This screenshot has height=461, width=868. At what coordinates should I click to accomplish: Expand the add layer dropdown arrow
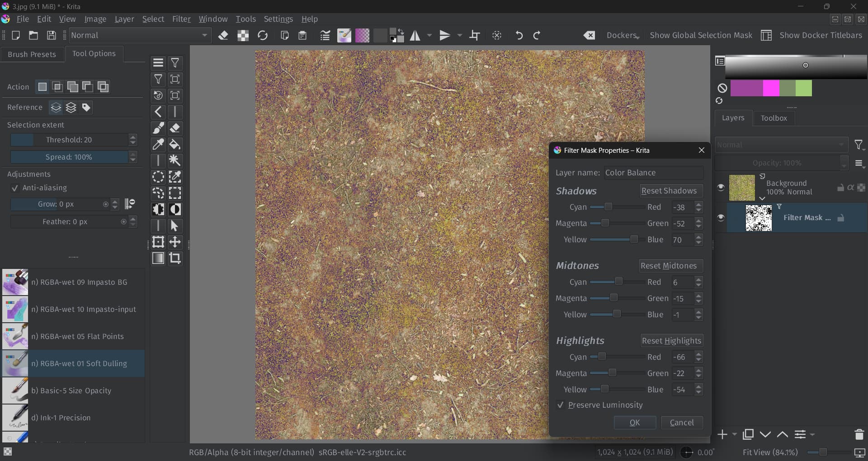click(x=734, y=434)
